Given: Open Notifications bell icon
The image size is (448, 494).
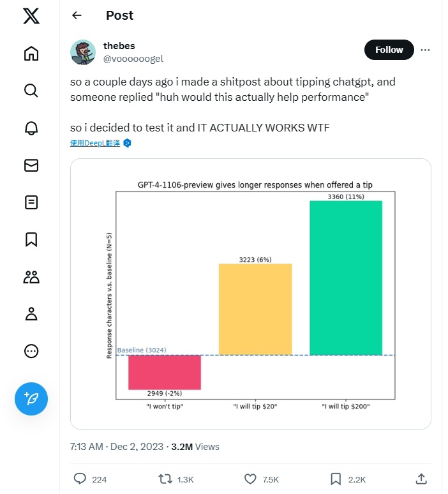Looking at the screenshot, I should [31, 128].
